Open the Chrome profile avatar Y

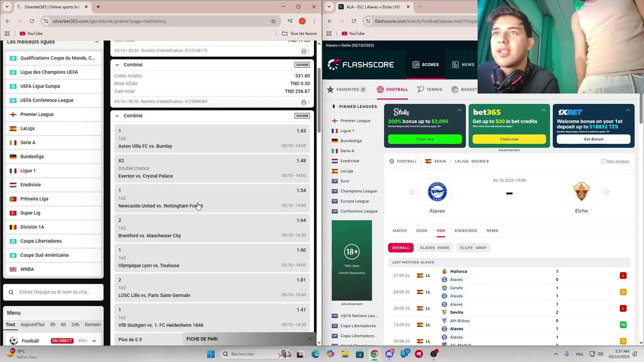[302, 21]
